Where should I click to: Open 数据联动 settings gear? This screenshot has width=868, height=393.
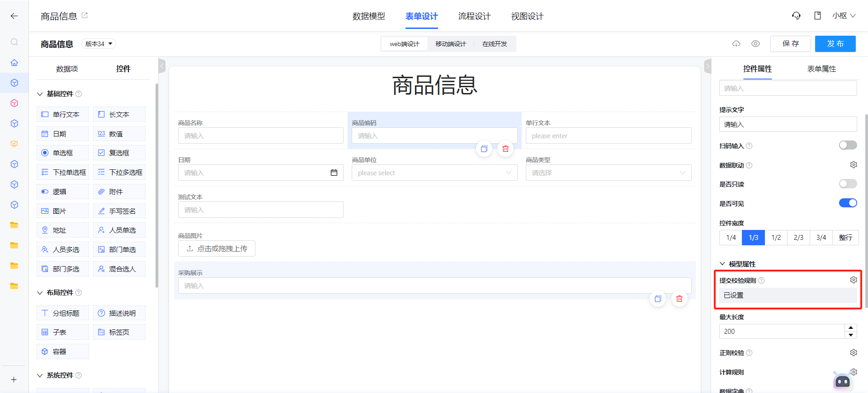(853, 165)
